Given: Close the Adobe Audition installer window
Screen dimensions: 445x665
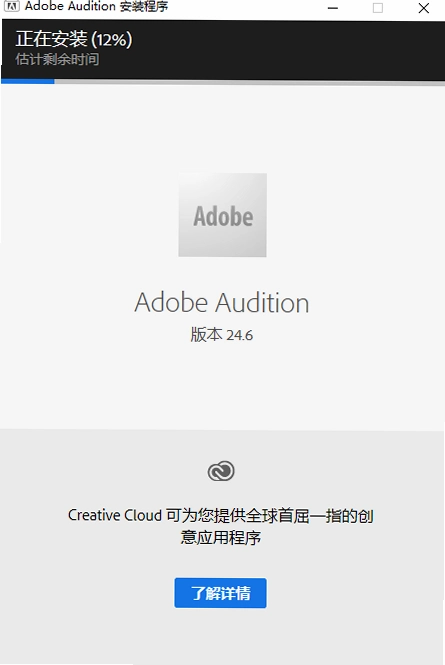Looking at the screenshot, I should coord(423,8).
